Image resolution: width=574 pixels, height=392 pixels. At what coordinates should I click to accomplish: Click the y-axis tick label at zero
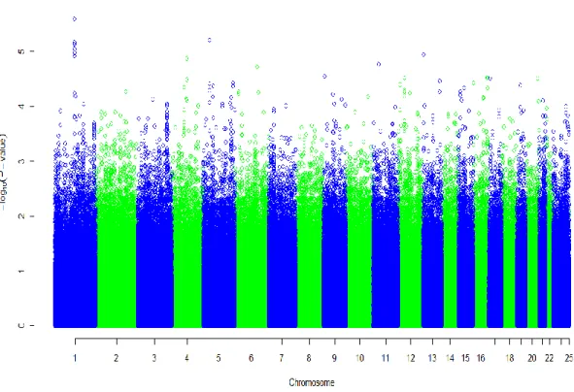click(x=21, y=325)
